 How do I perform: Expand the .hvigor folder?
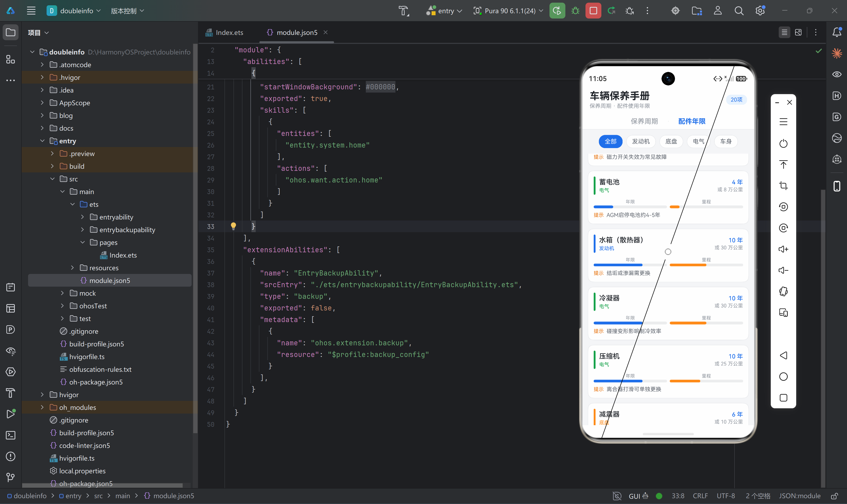pyautogui.click(x=42, y=77)
